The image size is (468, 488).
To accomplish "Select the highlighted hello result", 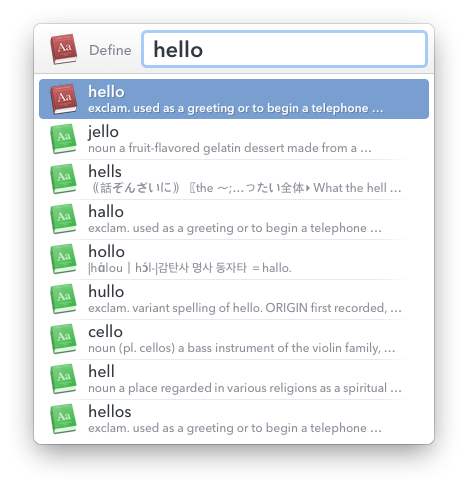I will pos(234,99).
